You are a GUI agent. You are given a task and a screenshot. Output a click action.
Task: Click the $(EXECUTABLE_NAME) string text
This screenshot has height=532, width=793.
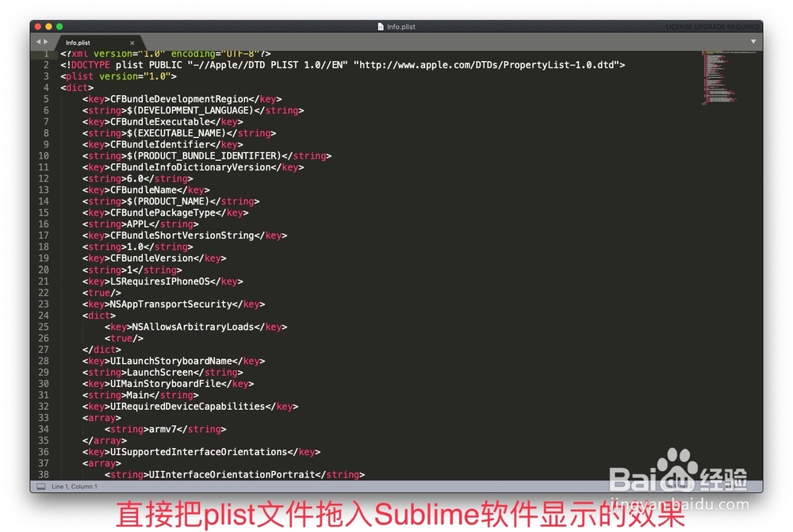(x=177, y=133)
